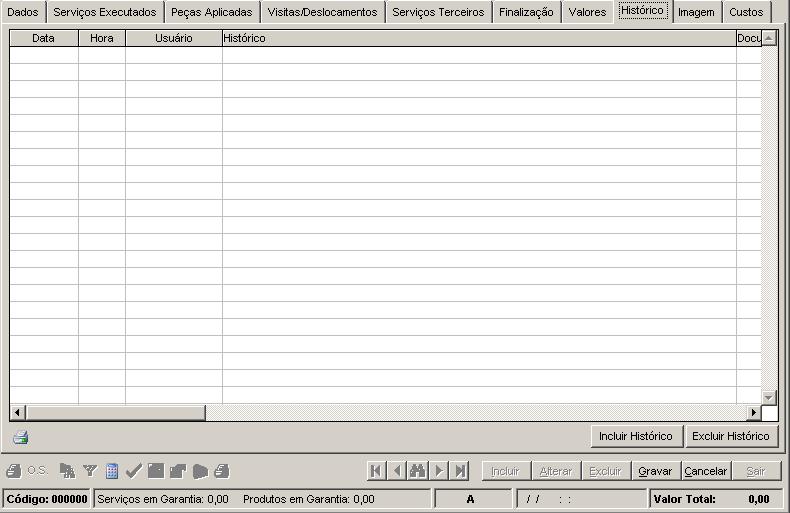This screenshot has height=513, width=790.
Task: Click the vertical scrollbar up arrow
Action: point(769,38)
